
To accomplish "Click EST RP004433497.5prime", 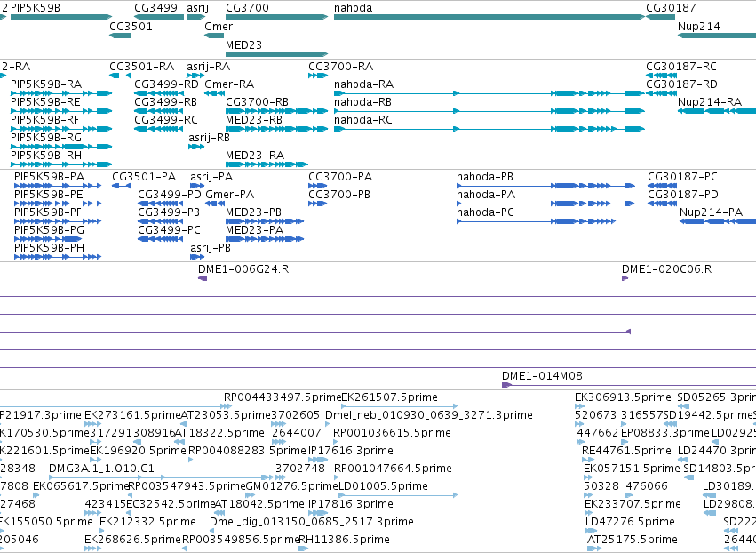I will pos(282,397).
